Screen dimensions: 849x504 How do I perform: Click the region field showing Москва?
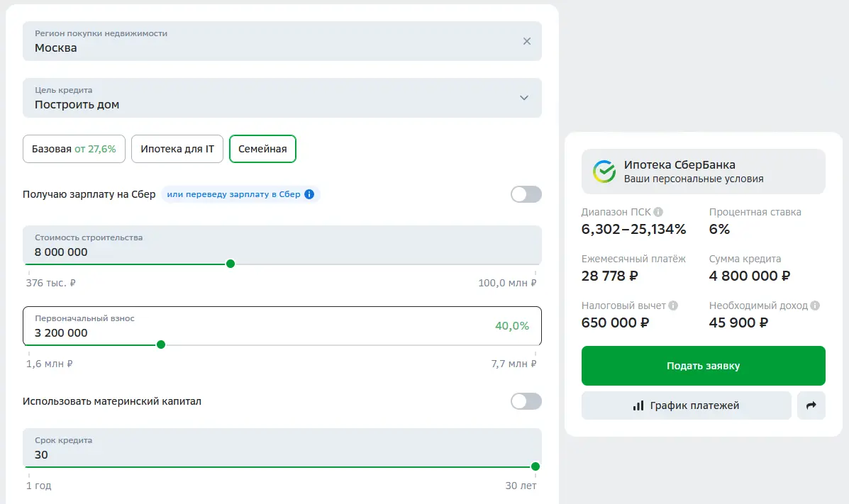282,41
